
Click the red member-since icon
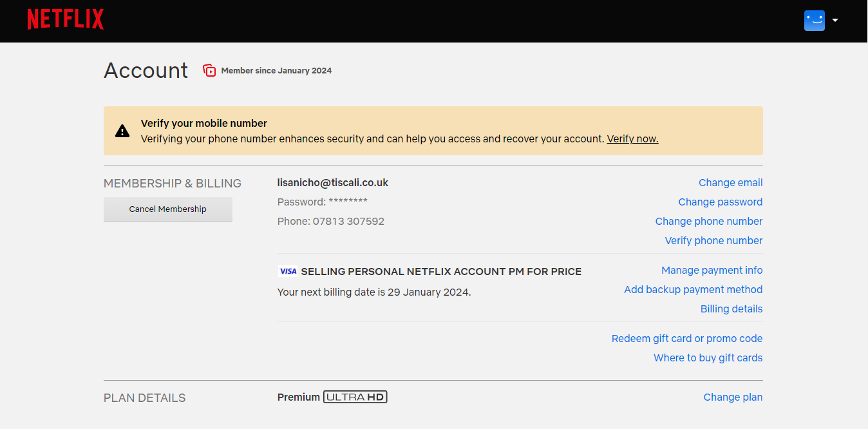209,70
